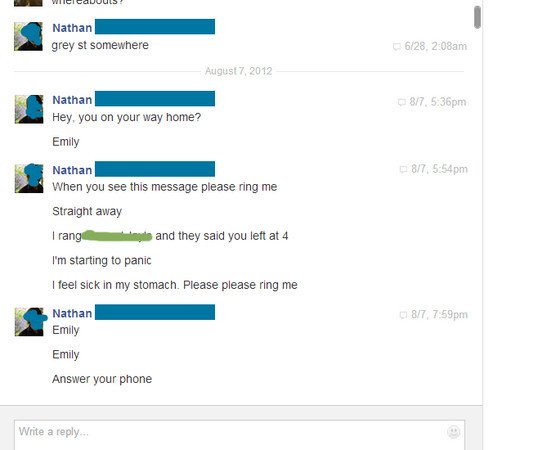Click message icon beside 8/7, 7:59pm
The image size is (538, 450).
pos(403,315)
